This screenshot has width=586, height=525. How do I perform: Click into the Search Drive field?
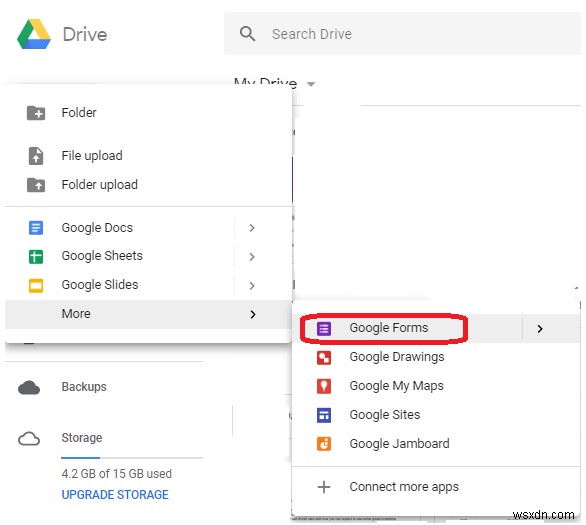[402, 34]
